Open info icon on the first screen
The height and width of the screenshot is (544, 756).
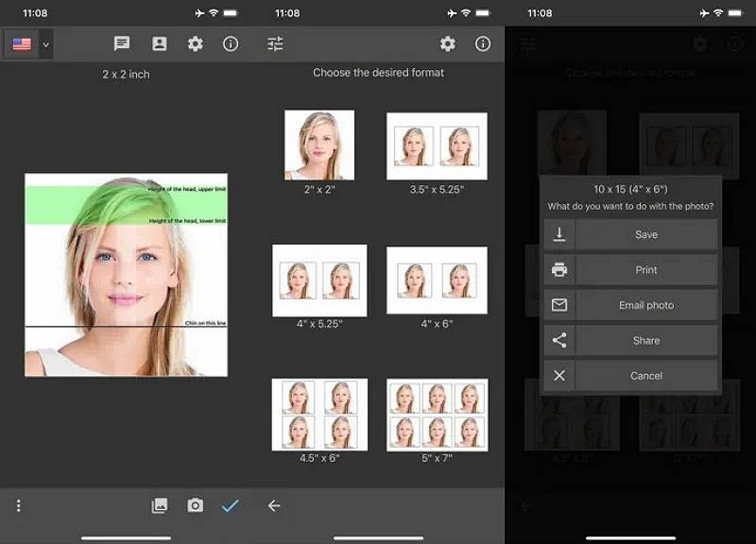click(231, 43)
